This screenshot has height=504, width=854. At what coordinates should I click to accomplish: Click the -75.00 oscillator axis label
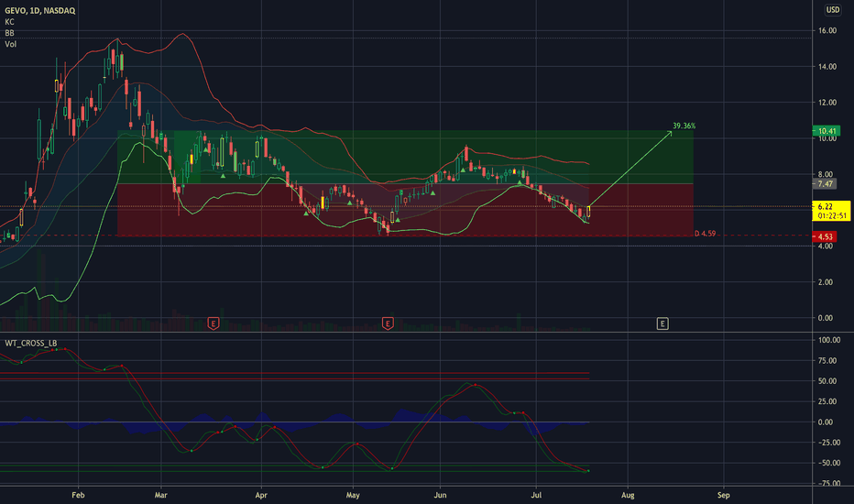point(828,483)
